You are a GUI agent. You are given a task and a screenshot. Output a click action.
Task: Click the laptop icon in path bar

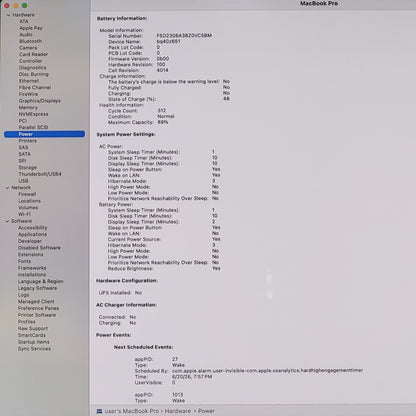coord(99,411)
